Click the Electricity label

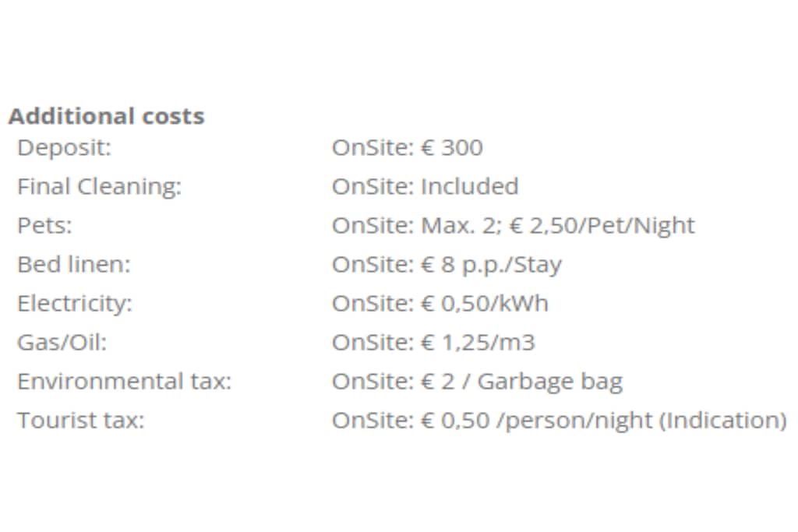(75, 304)
